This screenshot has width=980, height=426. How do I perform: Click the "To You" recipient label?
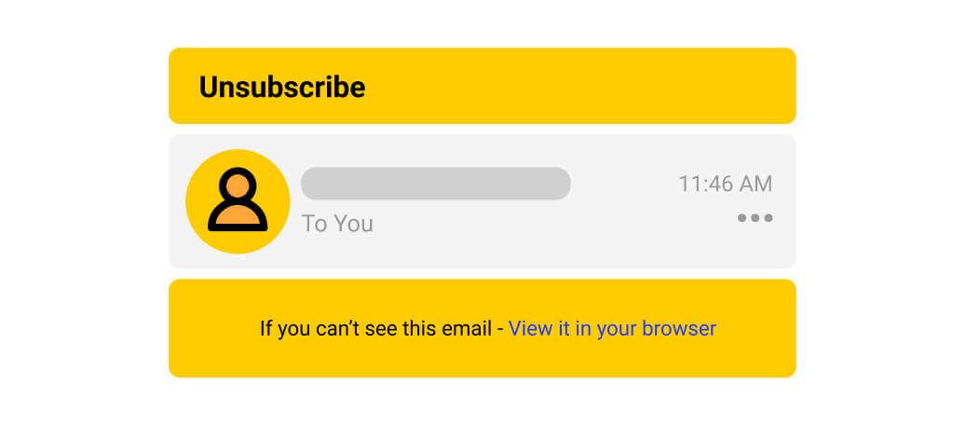click(337, 224)
